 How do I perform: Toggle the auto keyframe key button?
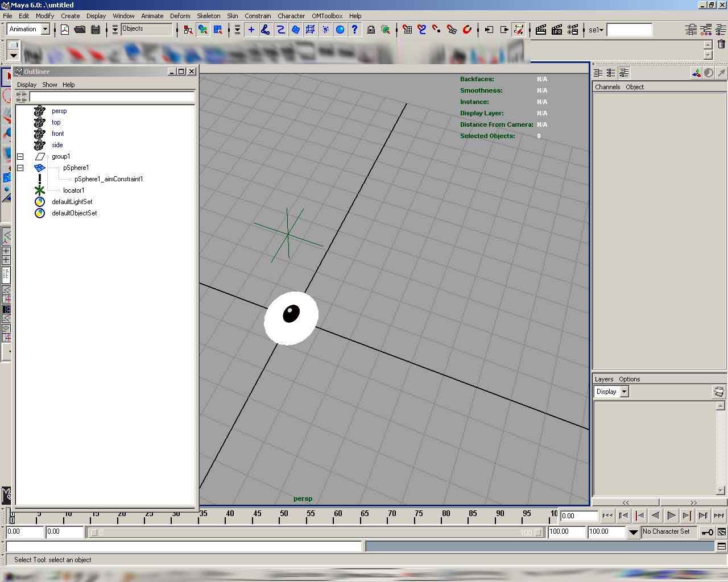707,532
